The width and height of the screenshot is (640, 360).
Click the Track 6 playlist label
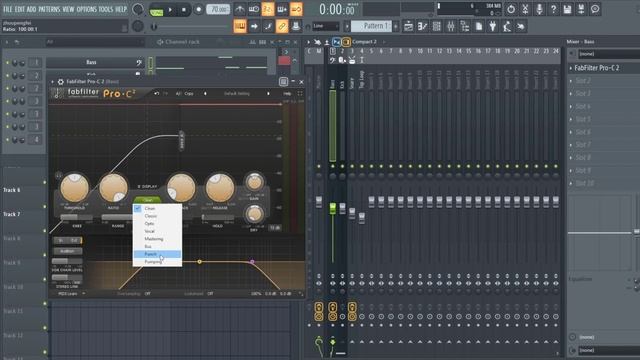(x=12, y=190)
